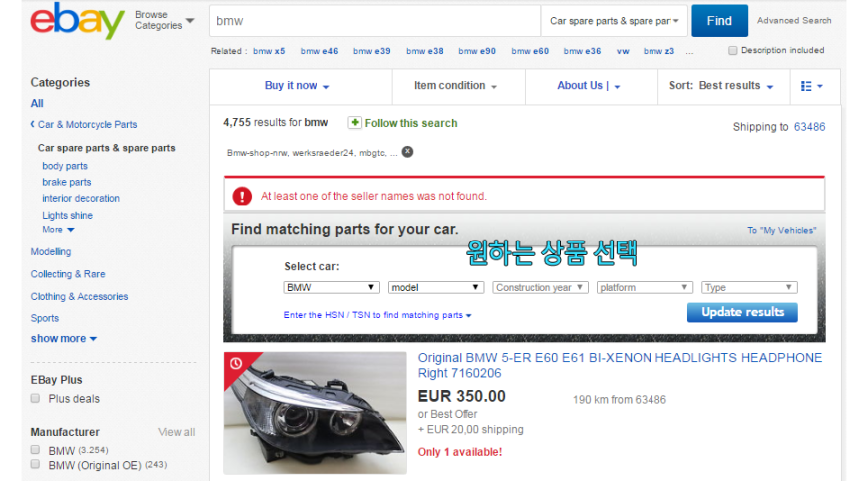This screenshot has height=481, width=868.
Task: Open Clothing & Accessories category
Action: click(79, 296)
